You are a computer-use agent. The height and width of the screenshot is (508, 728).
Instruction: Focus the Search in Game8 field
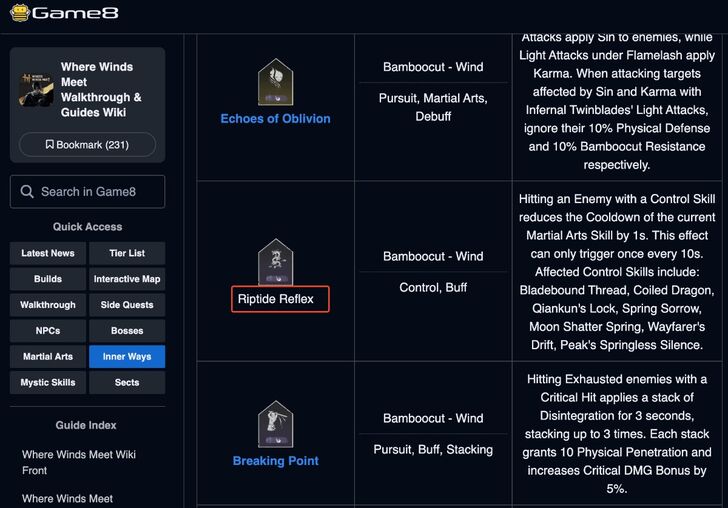pyautogui.click(x=100, y=192)
